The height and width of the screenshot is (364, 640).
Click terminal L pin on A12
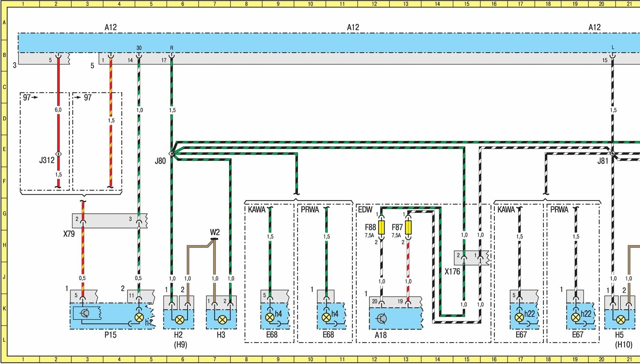point(613,56)
